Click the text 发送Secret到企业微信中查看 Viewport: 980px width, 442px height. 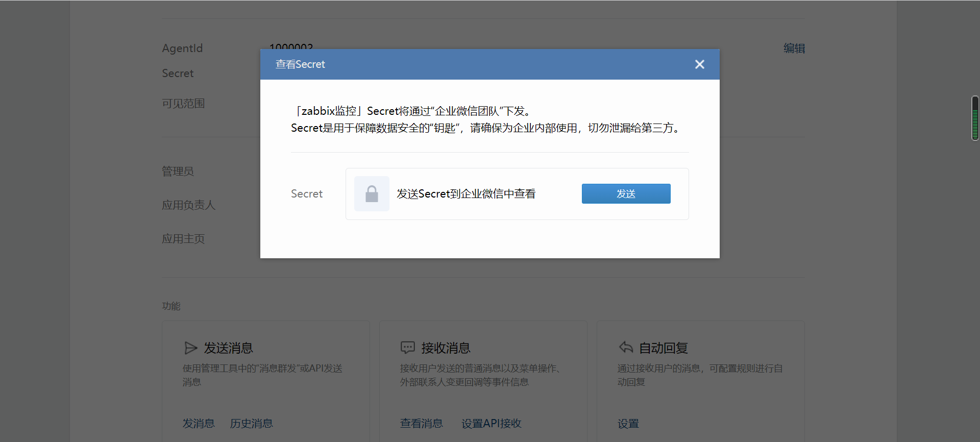pyautogui.click(x=466, y=194)
